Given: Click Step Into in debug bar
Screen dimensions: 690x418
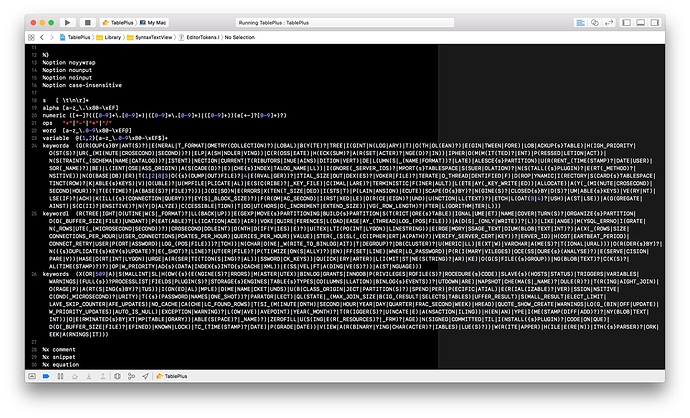Looking at the screenshot, I should (x=89, y=376).
